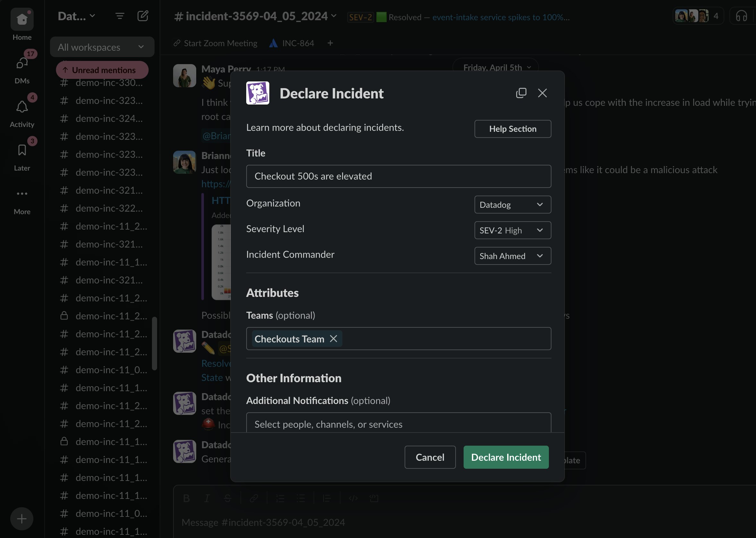
Task: Click the incident Title input field
Action: click(x=399, y=176)
